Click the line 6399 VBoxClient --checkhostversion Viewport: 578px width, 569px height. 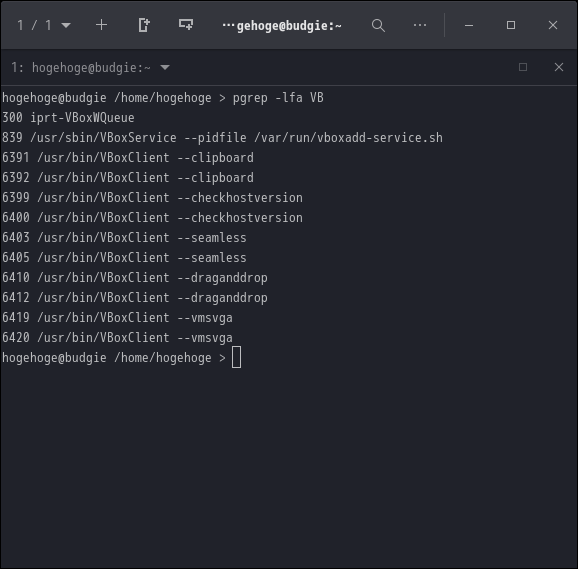point(152,198)
